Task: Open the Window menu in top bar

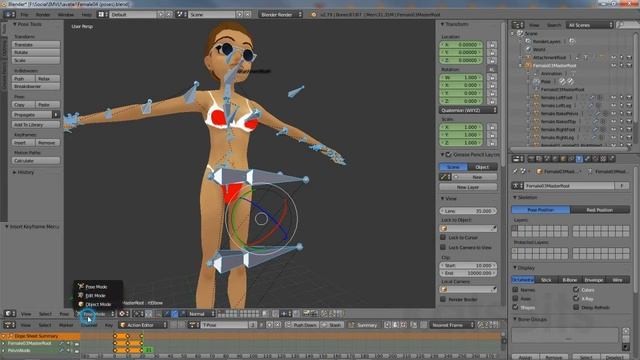Action: (x=65, y=15)
